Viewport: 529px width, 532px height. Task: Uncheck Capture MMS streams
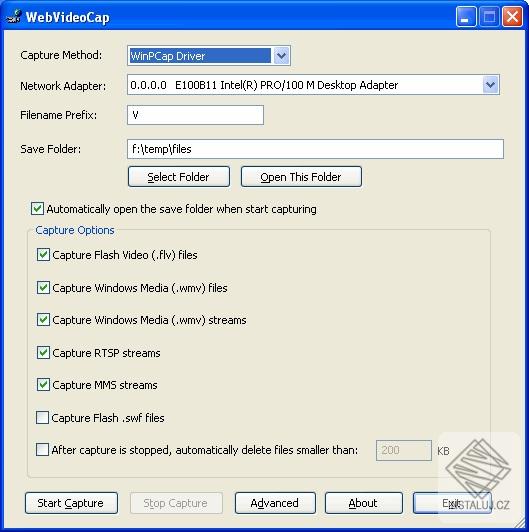43,385
